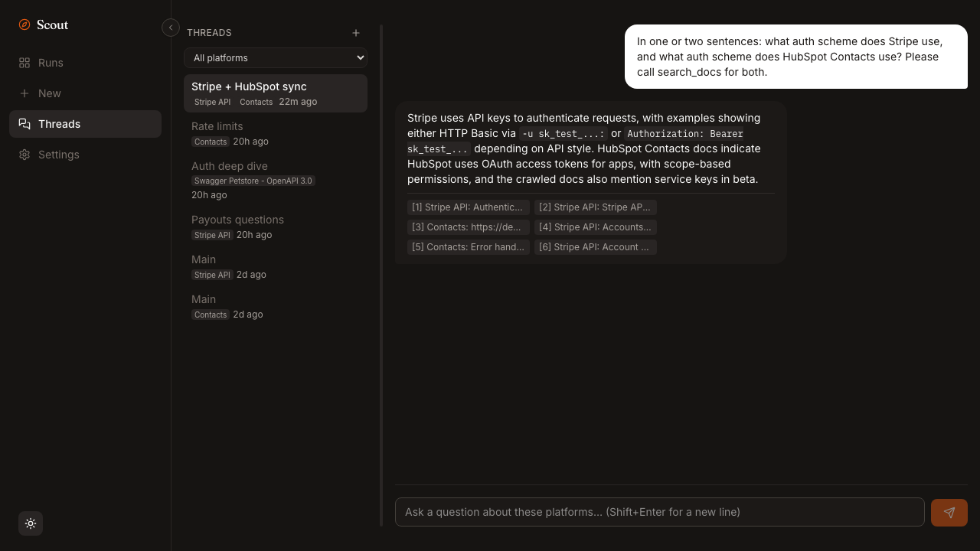Click the Settings gear icon
The width and height of the screenshot is (980, 551).
[x=24, y=155]
